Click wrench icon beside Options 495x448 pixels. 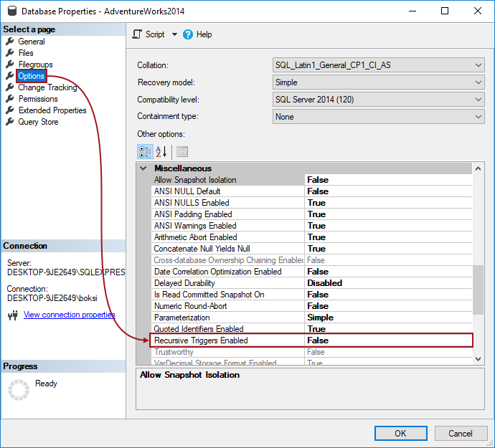(x=10, y=76)
